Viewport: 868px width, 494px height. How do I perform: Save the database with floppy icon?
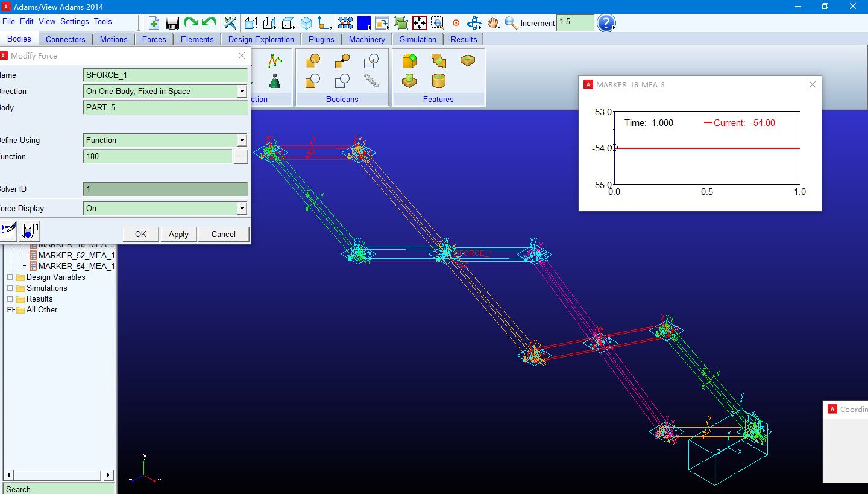[172, 23]
